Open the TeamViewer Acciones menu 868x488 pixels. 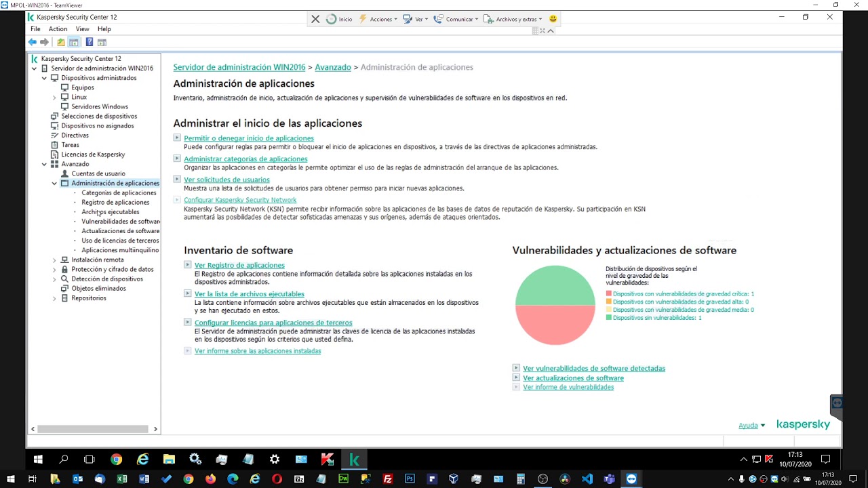click(x=378, y=19)
